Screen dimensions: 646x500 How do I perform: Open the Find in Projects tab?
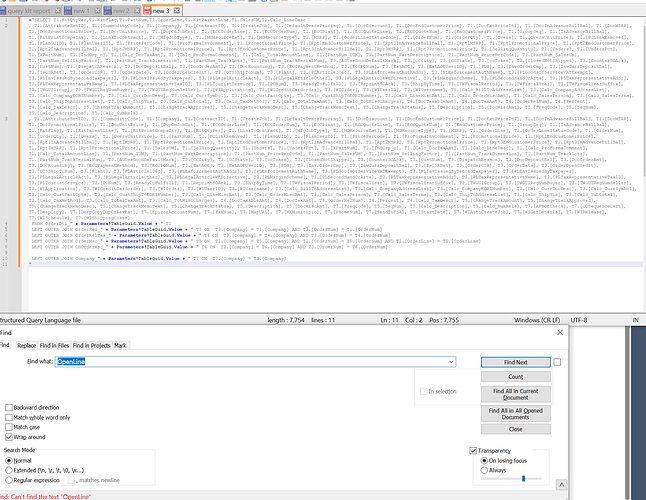click(91, 346)
